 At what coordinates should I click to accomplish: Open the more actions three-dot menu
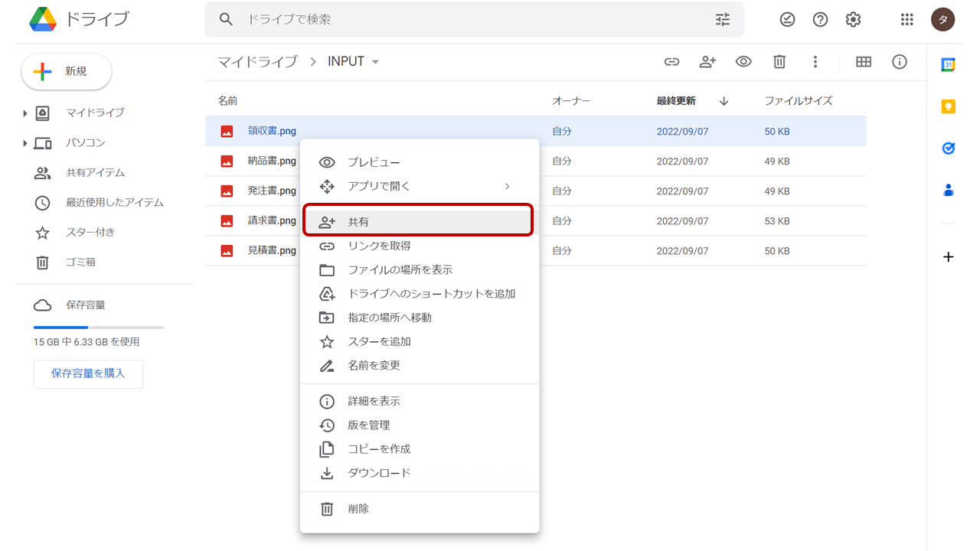(x=815, y=62)
